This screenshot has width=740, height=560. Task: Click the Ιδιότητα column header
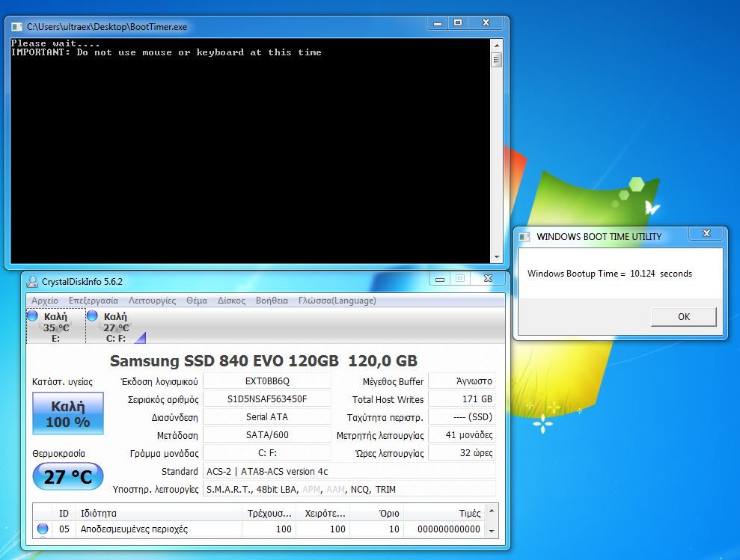(x=158, y=514)
